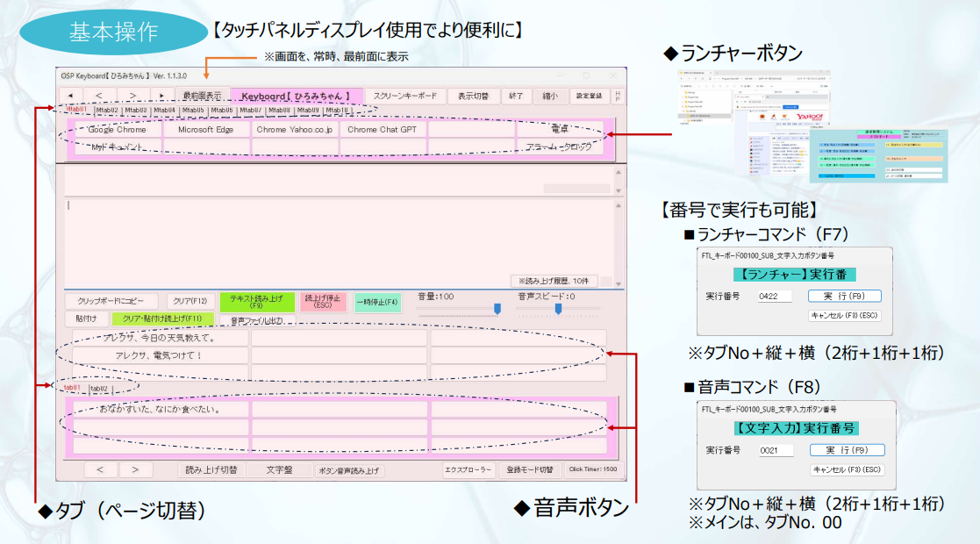Click the pink 読上げ停止(ESC) button

[x=323, y=302]
